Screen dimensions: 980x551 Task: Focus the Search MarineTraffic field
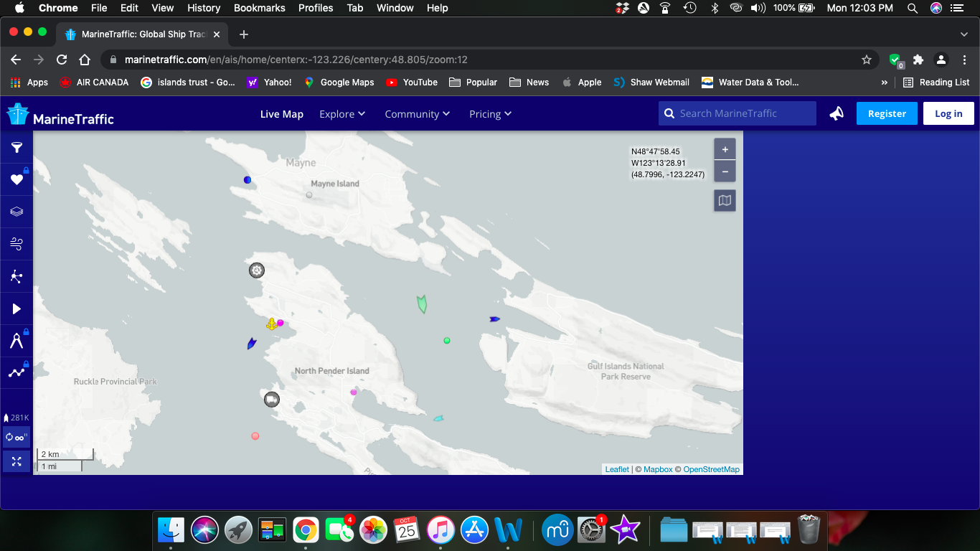point(738,113)
